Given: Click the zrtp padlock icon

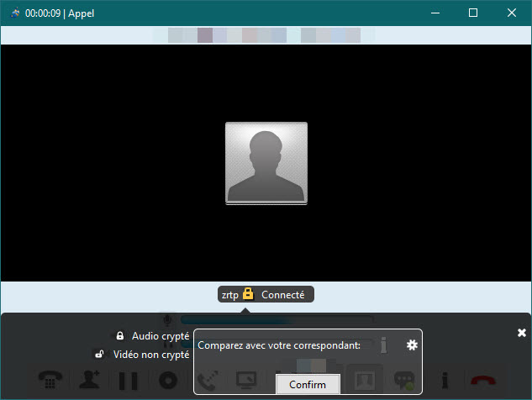Looking at the screenshot, I should pyautogui.click(x=248, y=294).
